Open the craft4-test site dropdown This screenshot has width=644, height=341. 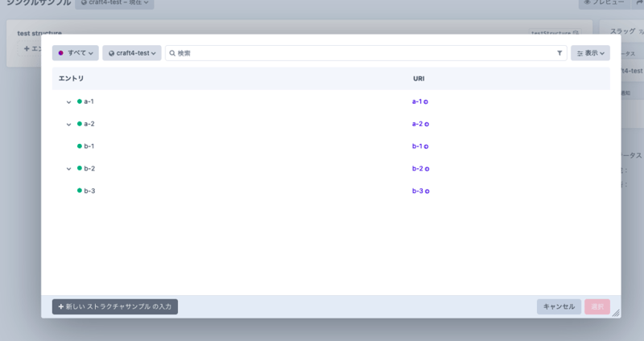[132, 53]
